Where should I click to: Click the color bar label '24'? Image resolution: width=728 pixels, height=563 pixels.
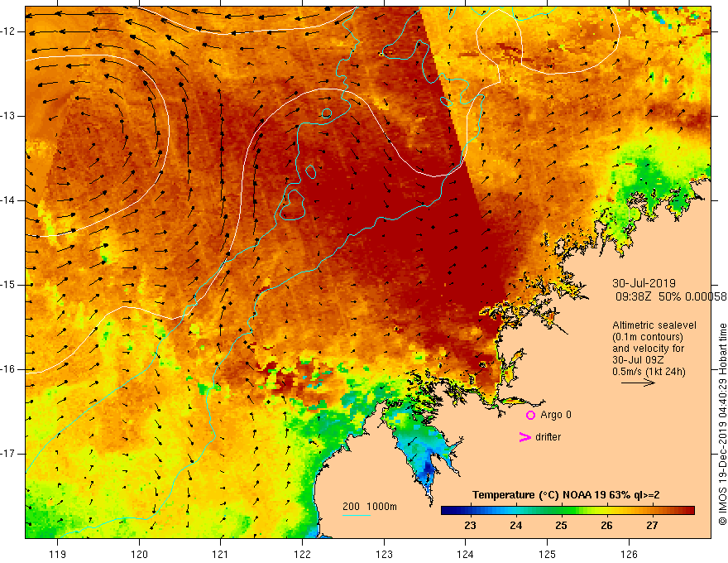click(515, 526)
